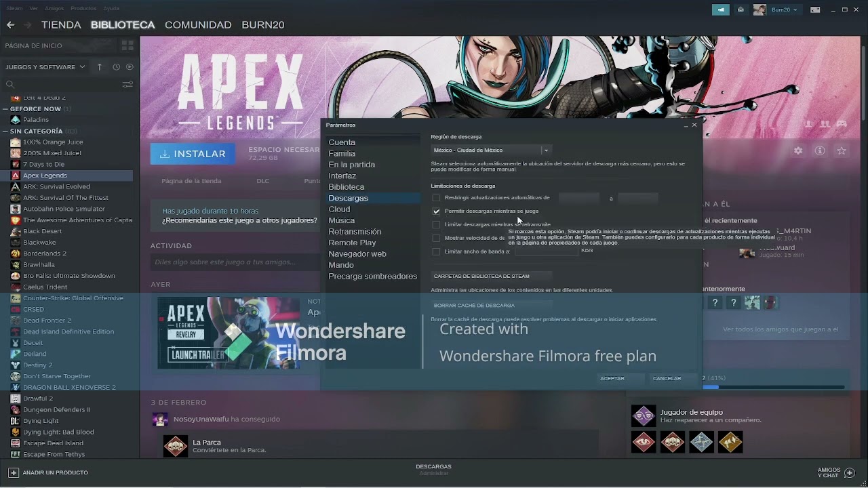The image size is (868, 488).
Task: Switch to the TIENDA tab
Action: coord(61,25)
